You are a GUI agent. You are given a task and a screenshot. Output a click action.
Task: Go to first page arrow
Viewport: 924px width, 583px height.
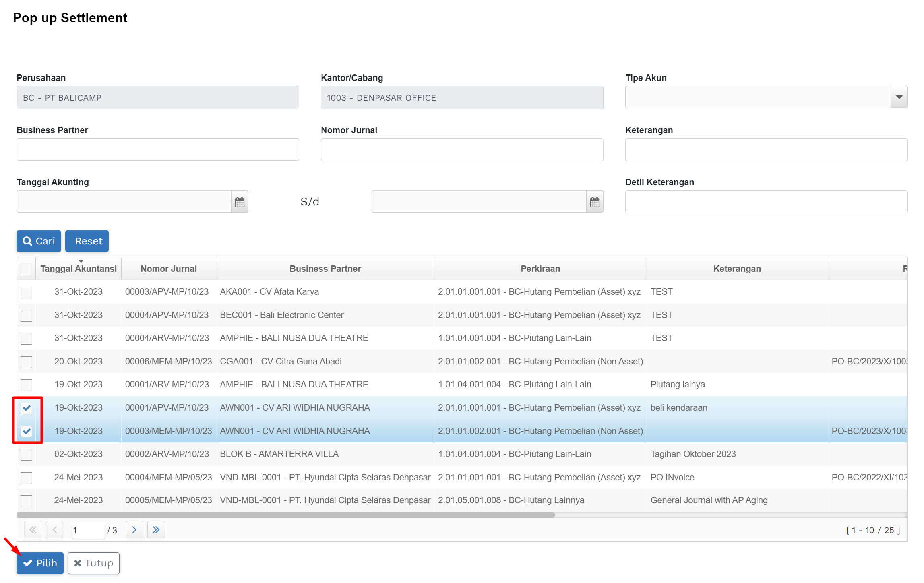(x=33, y=530)
